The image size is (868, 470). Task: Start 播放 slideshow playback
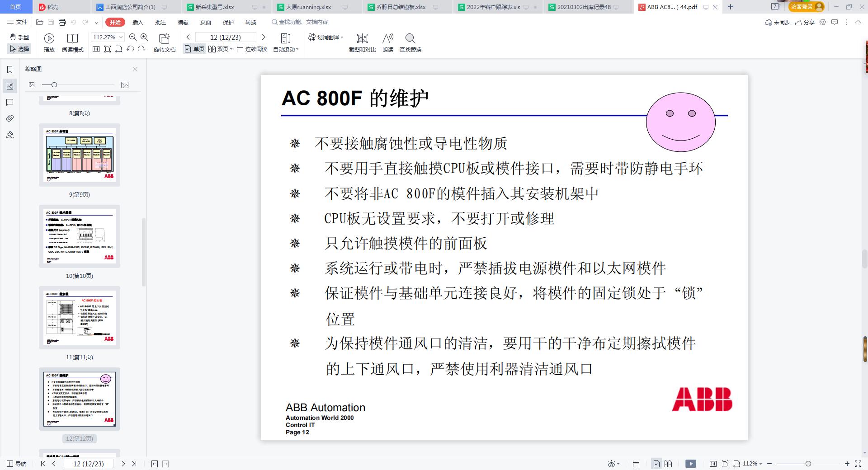pyautogui.click(x=49, y=43)
